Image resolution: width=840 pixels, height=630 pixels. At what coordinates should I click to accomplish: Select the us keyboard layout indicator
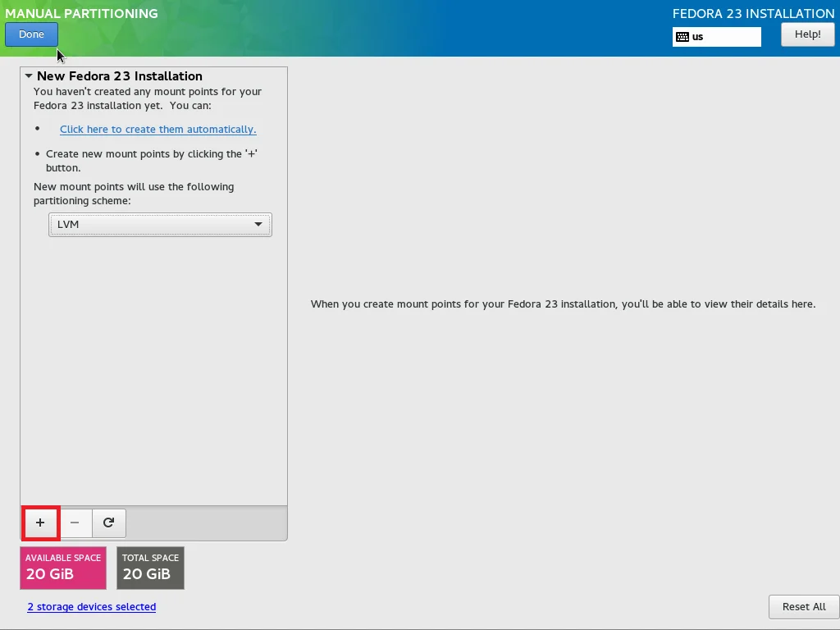(x=717, y=37)
